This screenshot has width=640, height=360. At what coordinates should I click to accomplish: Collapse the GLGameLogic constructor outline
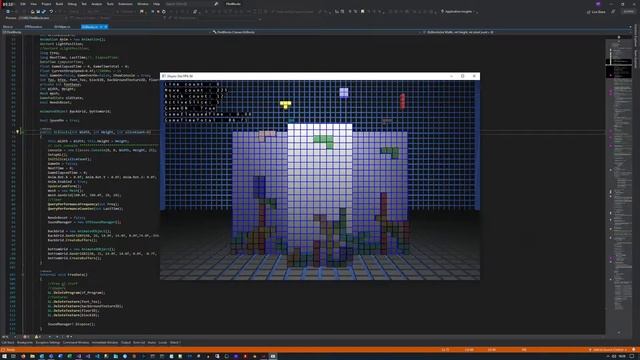tap(22, 132)
